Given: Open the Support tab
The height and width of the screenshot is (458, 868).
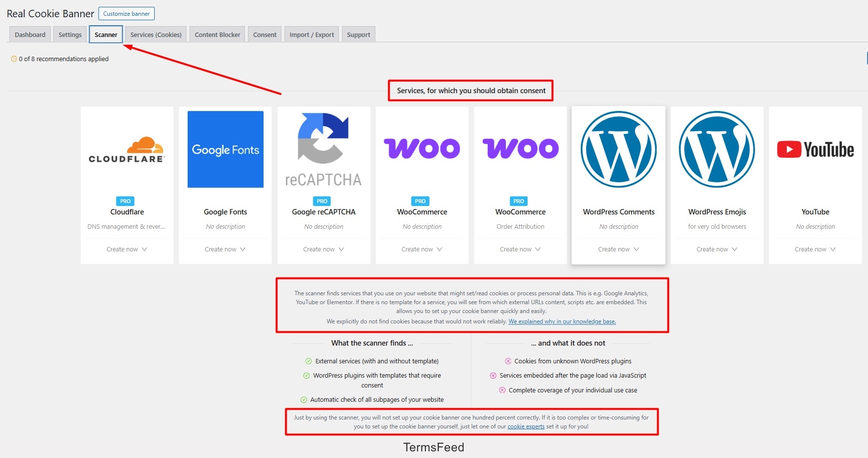Looking at the screenshot, I should pyautogui.click(x=358, y=35).
